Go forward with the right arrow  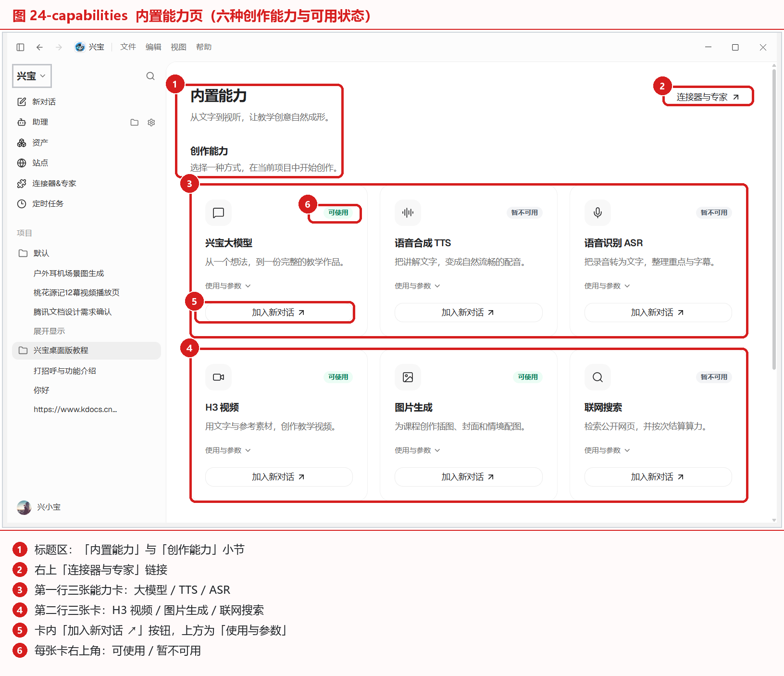pos(59,47)
